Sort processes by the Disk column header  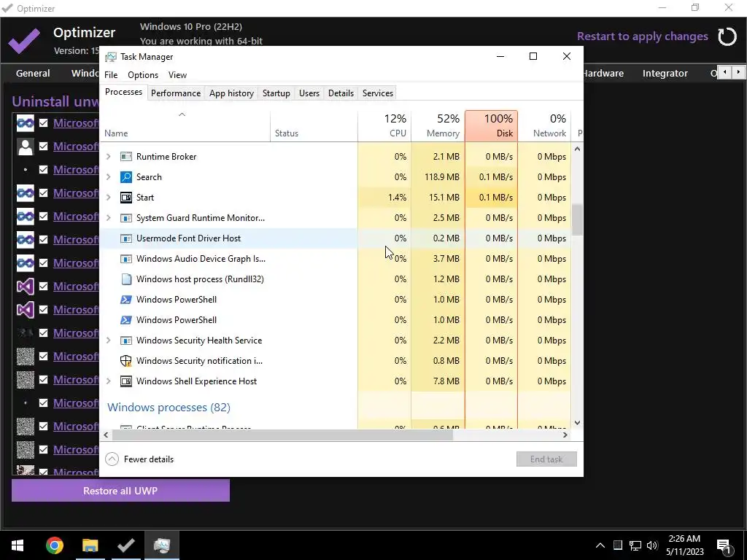491,125
